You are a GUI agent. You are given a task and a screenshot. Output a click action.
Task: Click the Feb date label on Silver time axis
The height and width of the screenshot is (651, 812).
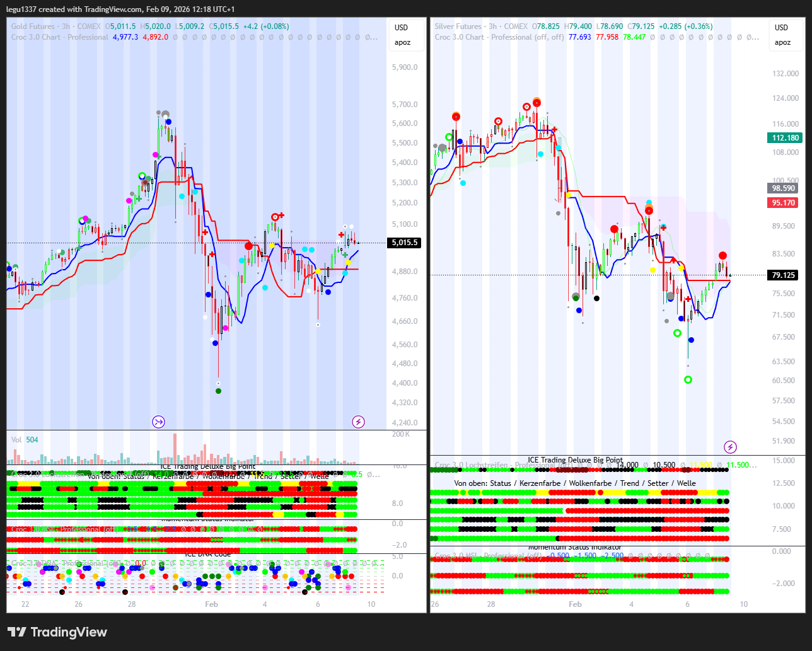[575, 604]
